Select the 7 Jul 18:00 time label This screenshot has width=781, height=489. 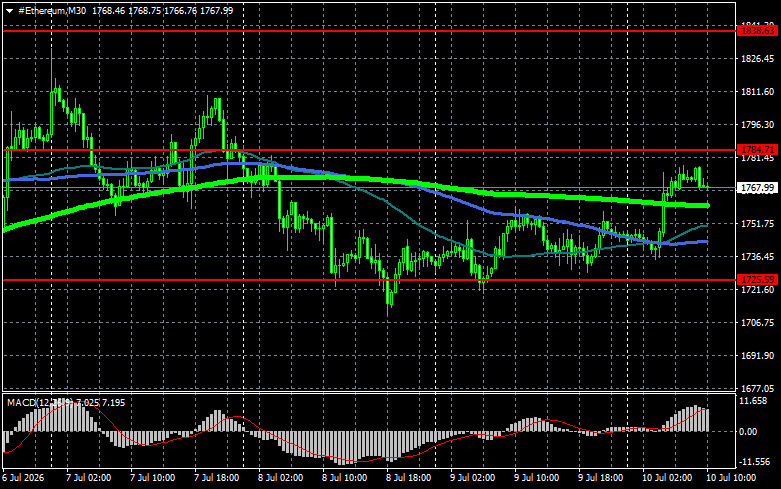coord(217,478)
